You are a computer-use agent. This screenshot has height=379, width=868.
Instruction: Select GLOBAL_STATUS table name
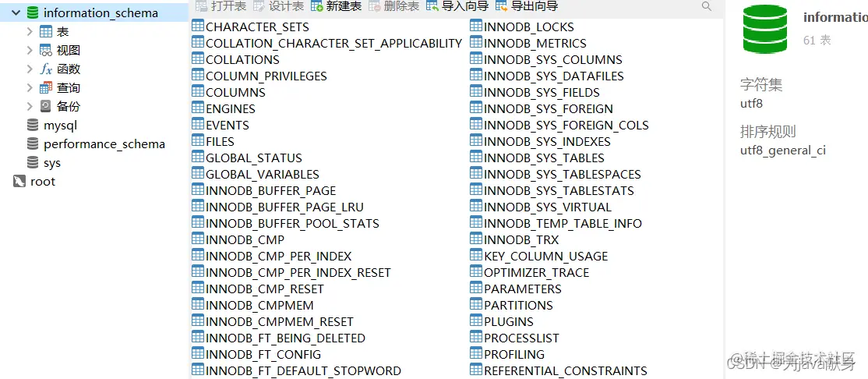254,158
